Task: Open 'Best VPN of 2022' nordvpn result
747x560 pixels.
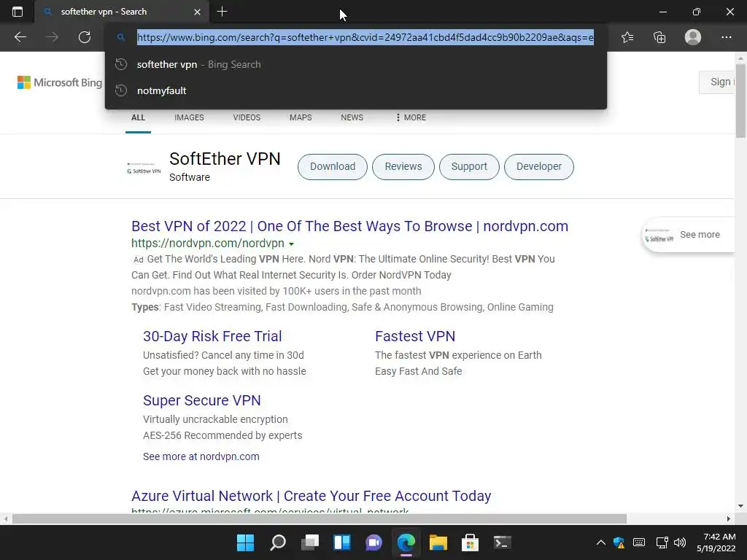Action: 349,226
